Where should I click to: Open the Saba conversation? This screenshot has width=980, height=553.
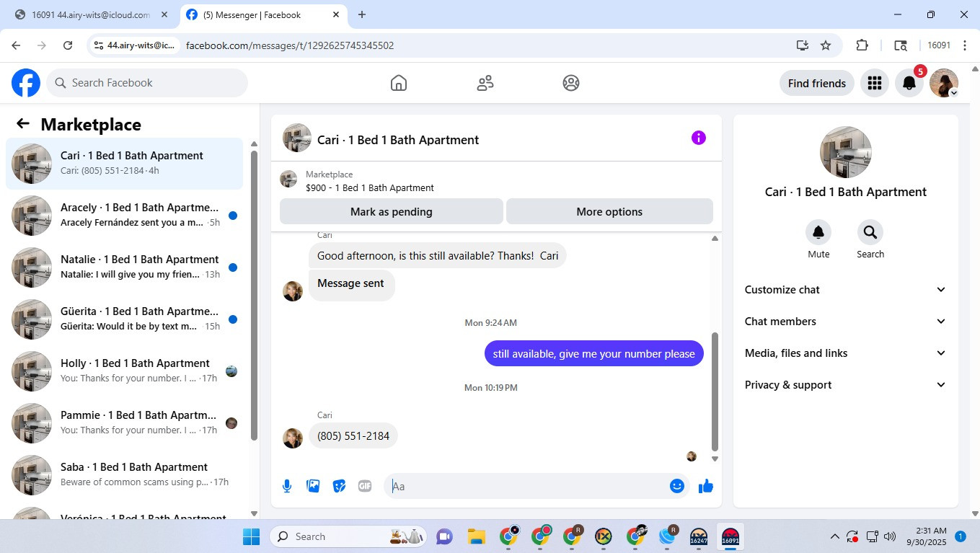click(x=124, y=475)
